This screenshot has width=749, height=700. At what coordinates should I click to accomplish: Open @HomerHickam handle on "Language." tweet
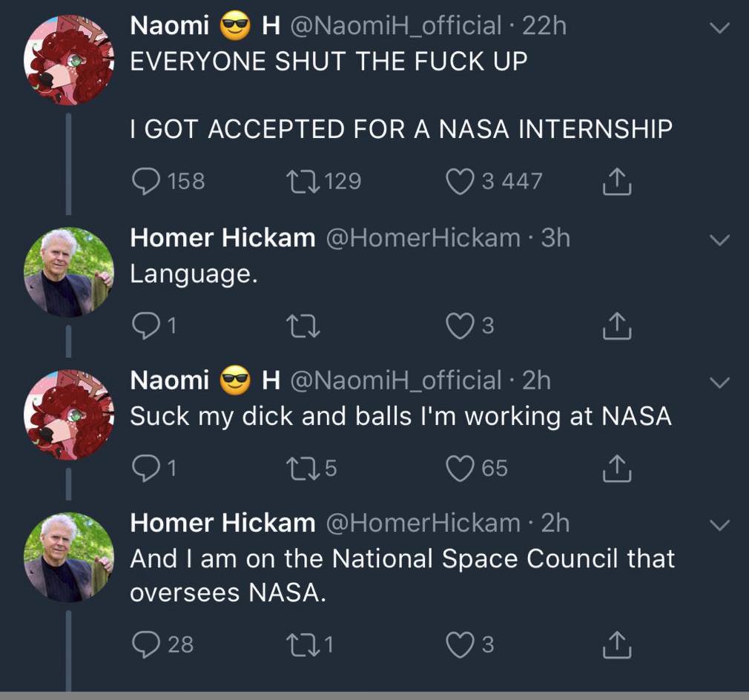click(x=423, y=238)
